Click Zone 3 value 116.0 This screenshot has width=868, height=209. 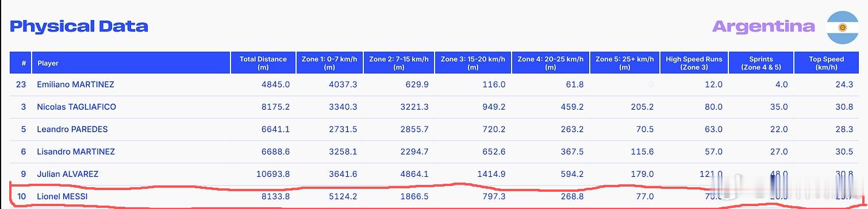[494, 84]
